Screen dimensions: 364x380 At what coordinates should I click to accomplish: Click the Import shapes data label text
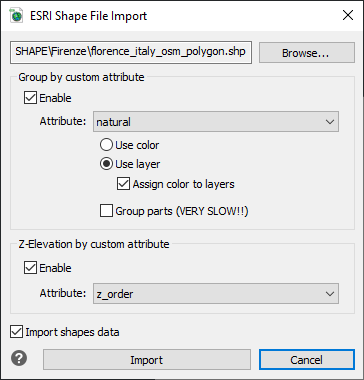72,332
